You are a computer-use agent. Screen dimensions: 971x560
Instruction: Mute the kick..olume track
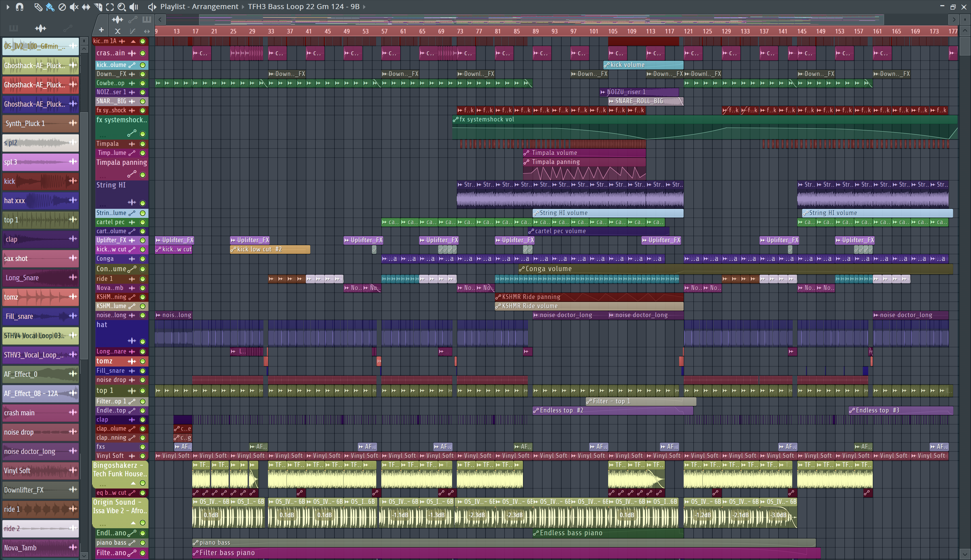coord(143,65)
